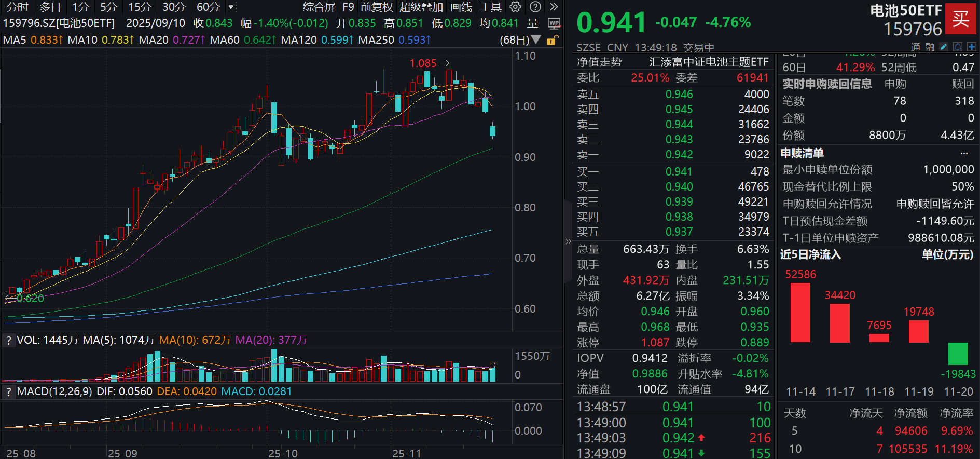Click the WP monitor icon
The image size is (980, 459).
point(554,23)
